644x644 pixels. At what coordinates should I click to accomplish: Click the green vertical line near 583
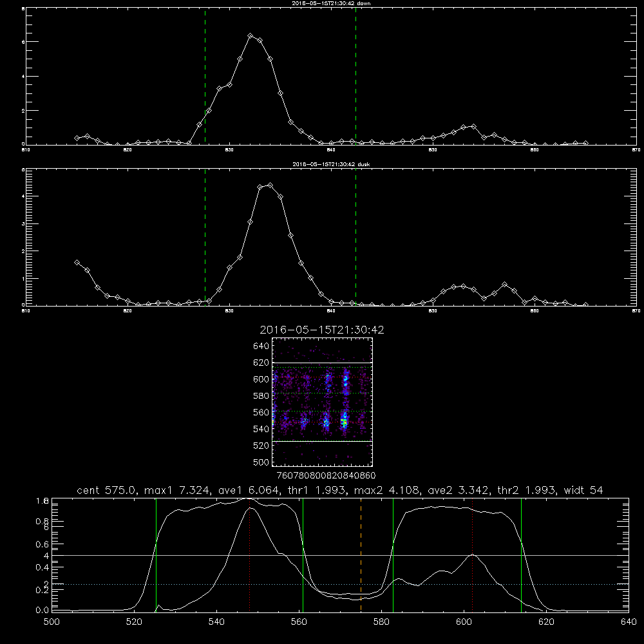pos(393,555)
